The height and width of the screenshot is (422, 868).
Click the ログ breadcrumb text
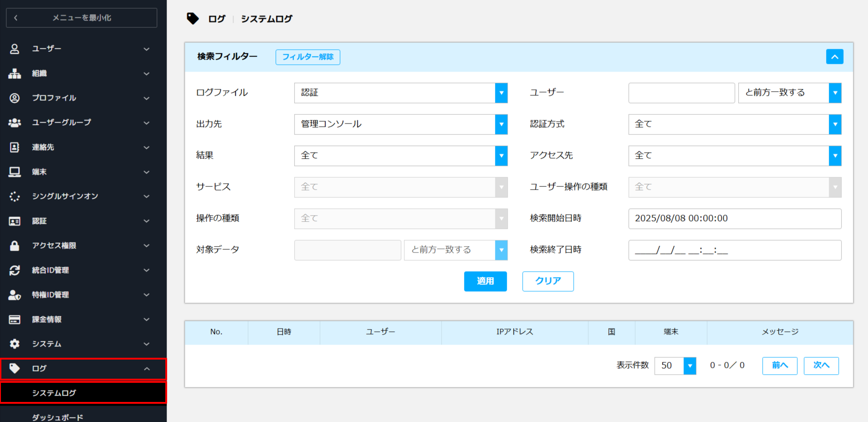tap(217, 19)
